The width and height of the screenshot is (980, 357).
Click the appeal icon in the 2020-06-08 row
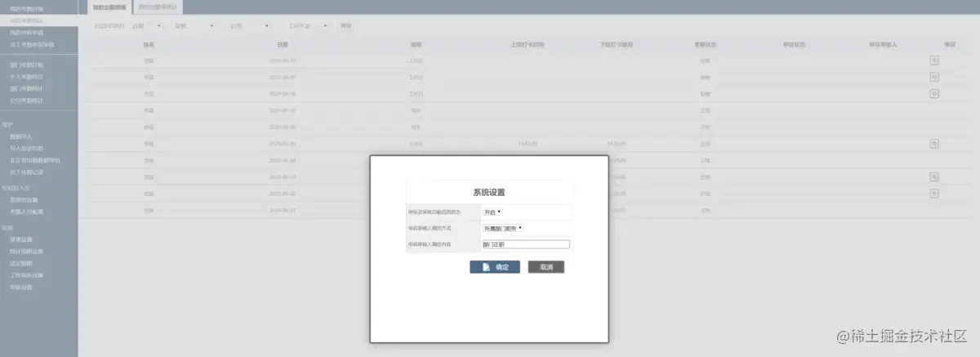pyautogui.click(x=933, y=93)
